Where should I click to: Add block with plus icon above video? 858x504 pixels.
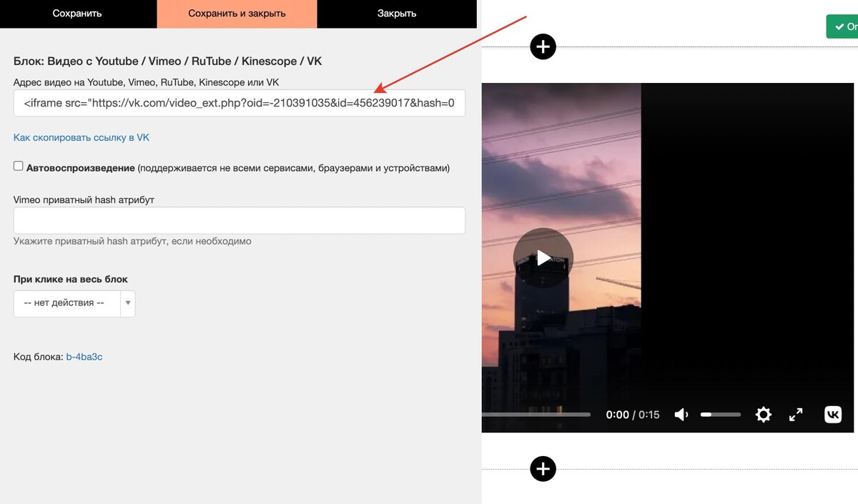click(x=543, y=47)
